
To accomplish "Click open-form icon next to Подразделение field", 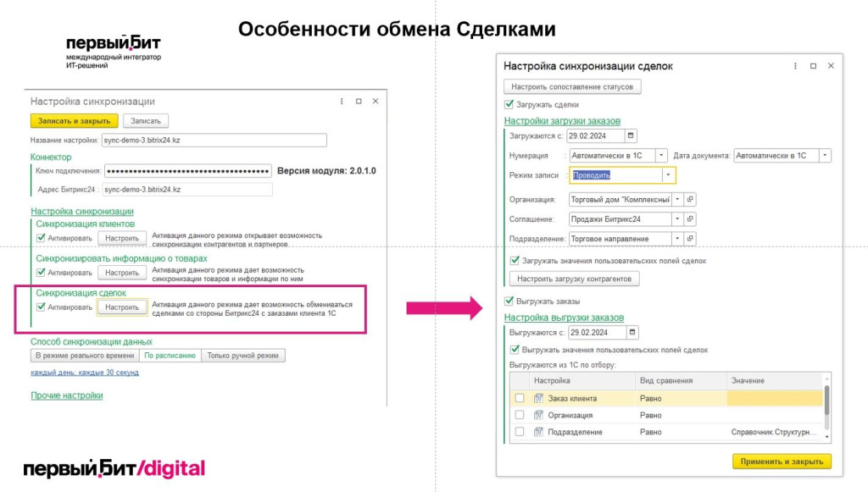I will 690,240.
